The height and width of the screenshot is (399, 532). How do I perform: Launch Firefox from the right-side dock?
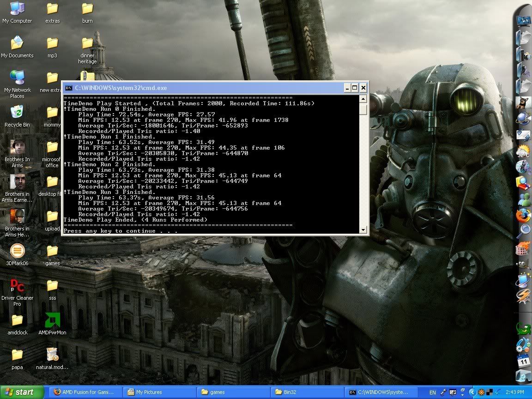tap(523, 216)
